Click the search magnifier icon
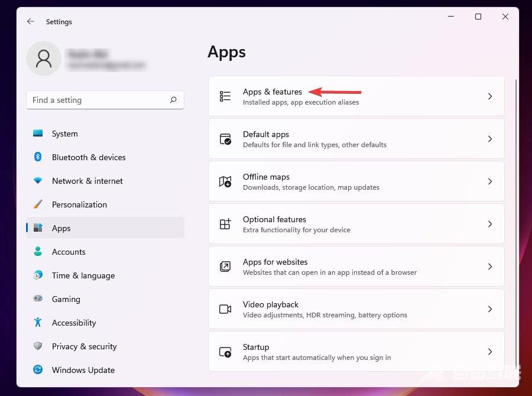532x396 pixels. [x=173, y=100]
